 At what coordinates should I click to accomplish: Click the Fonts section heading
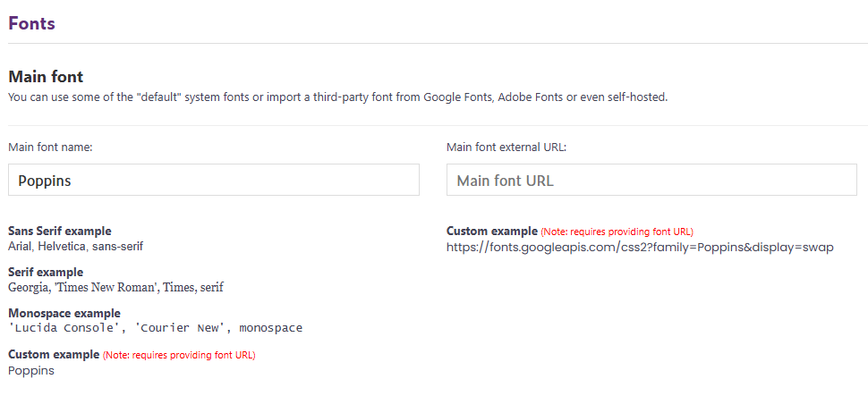[x=32, y=24]
